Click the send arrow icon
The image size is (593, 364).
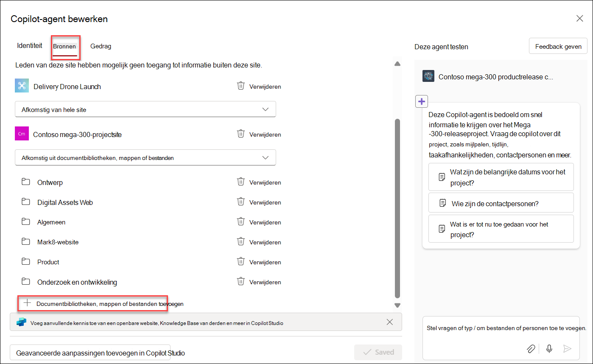pyautogui.click(x=567, y=349)
